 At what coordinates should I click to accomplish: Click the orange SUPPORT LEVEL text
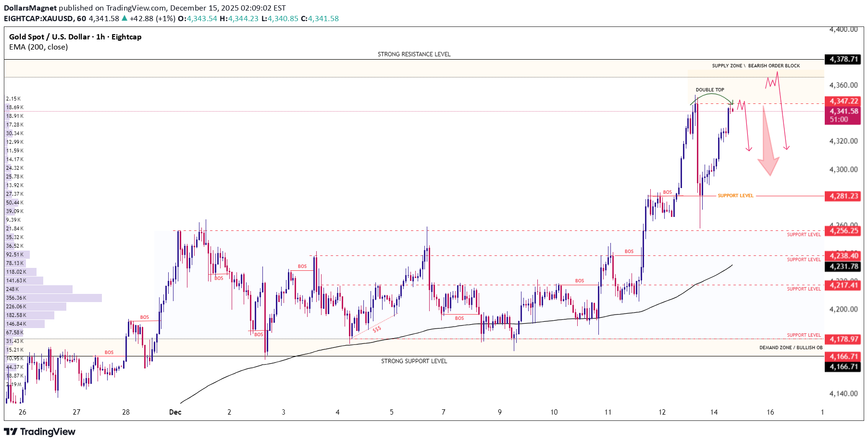pos(735,196)
